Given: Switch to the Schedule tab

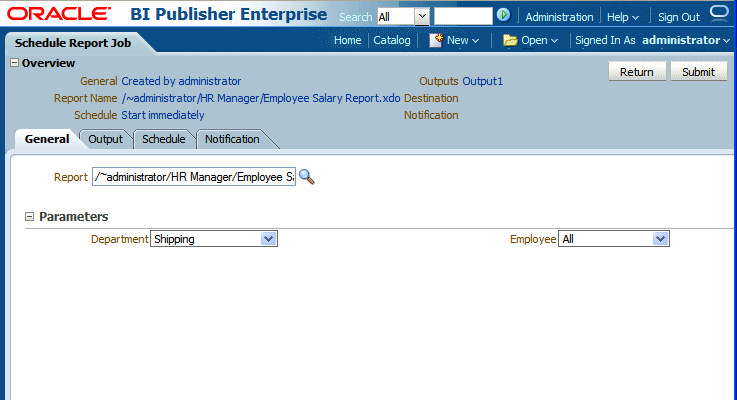Looking at the screenshot, I should (164, 139).
